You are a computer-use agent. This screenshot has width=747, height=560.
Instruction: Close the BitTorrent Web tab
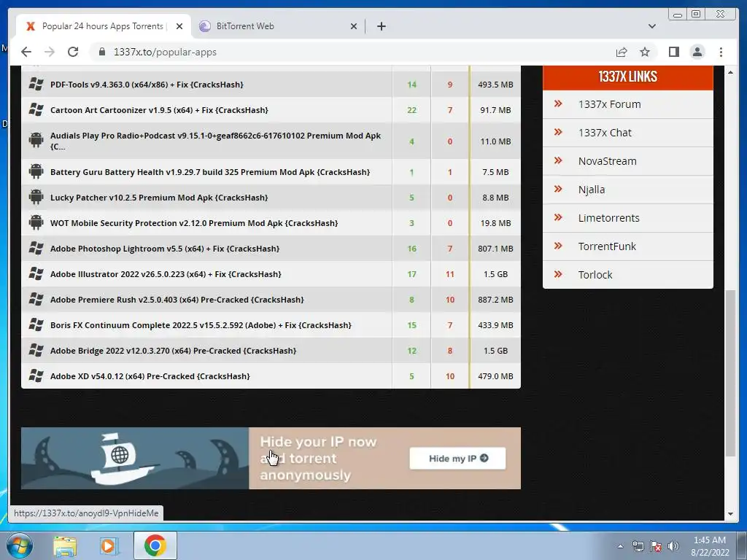point(354,26)
